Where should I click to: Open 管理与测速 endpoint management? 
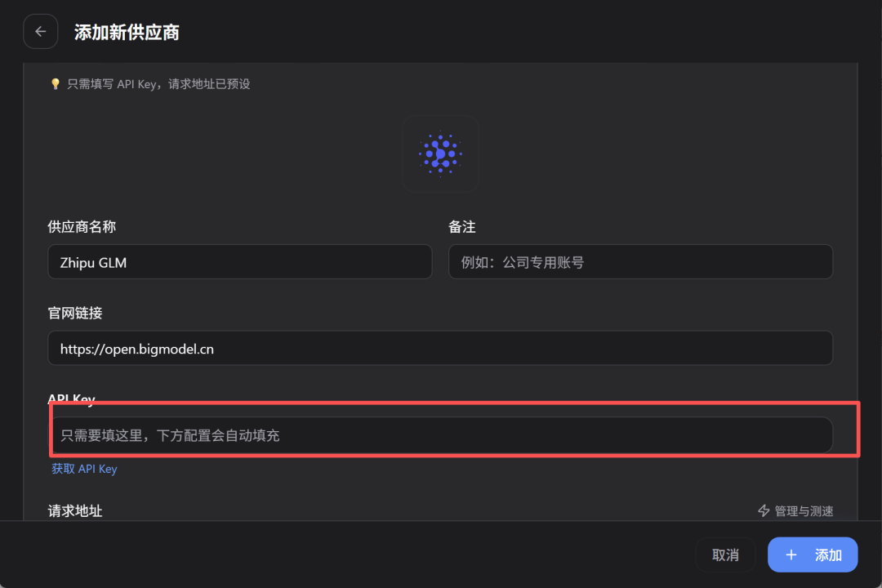point(804,510)
